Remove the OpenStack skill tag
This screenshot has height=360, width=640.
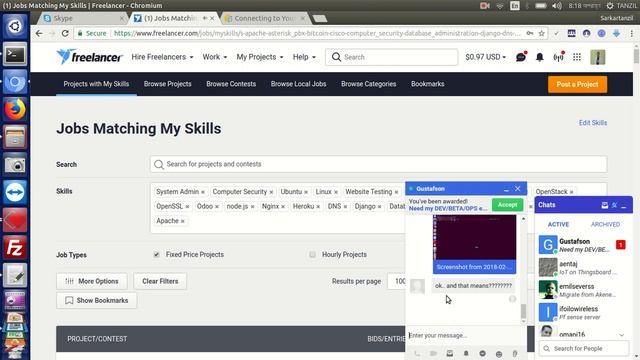[x=571, y=192]
